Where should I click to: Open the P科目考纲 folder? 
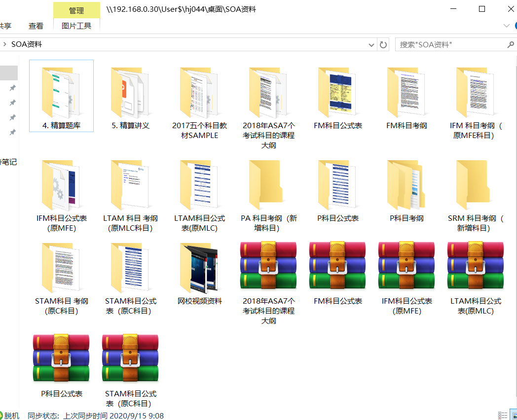[x=406, y=190]
